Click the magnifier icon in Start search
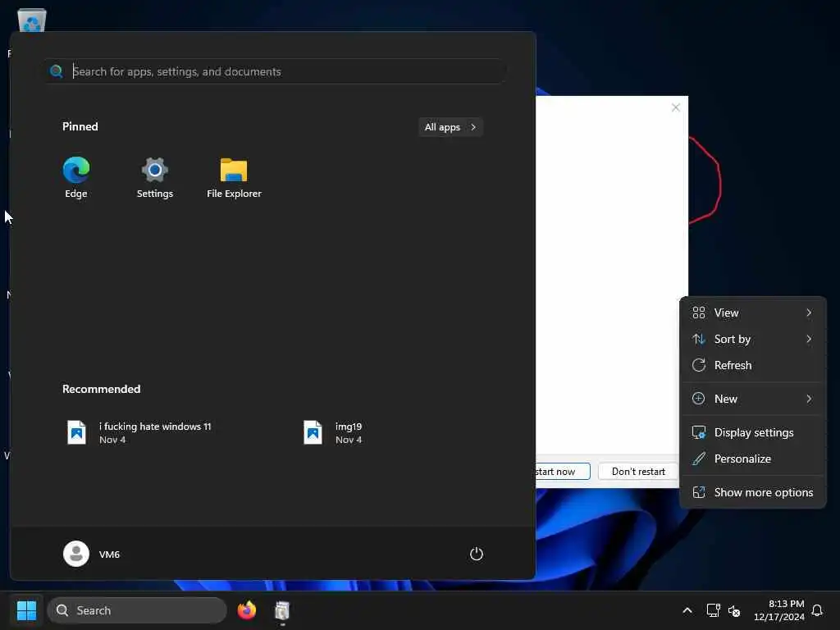 coord(57,71)
